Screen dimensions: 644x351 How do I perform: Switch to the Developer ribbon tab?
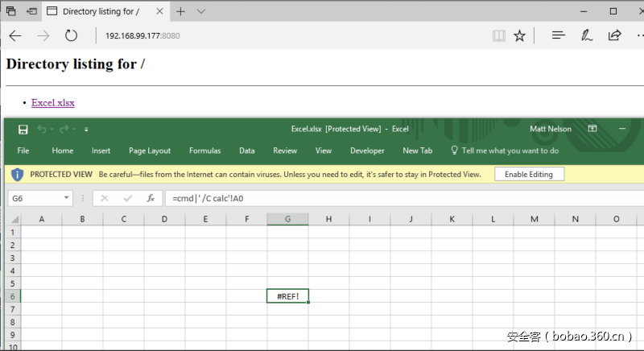click(367, 151)
